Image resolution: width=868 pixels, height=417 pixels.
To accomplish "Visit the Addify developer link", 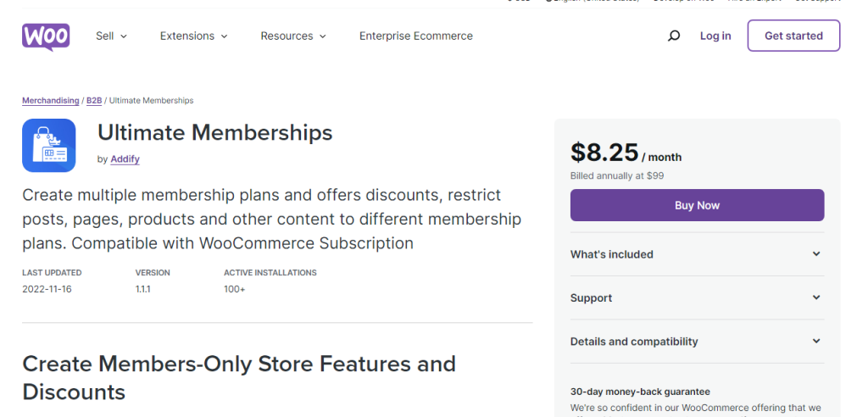I will click(x=125, y=159).
